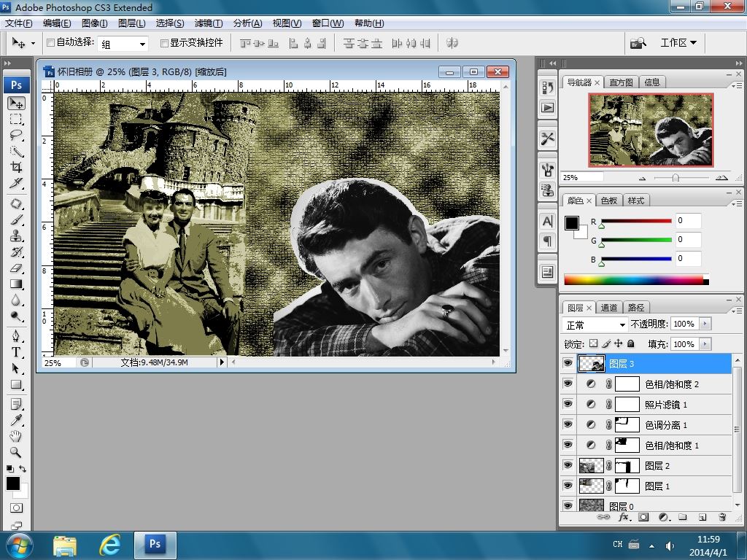Viewport: 747px width, 560px height.
Task: Select the 照片滤镜 1 layer
Action: tap(665, 405)
